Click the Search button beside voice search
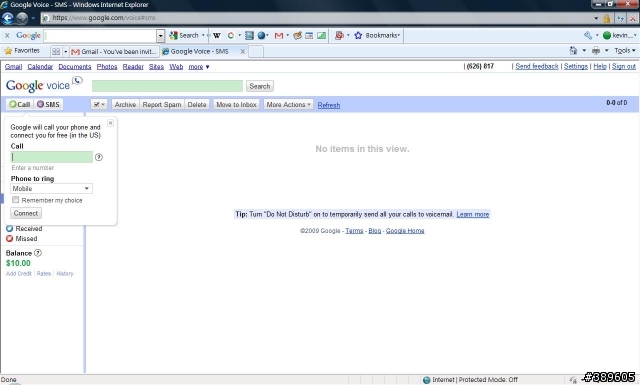This screenshot has width=640, height=385. coord(260,86)
